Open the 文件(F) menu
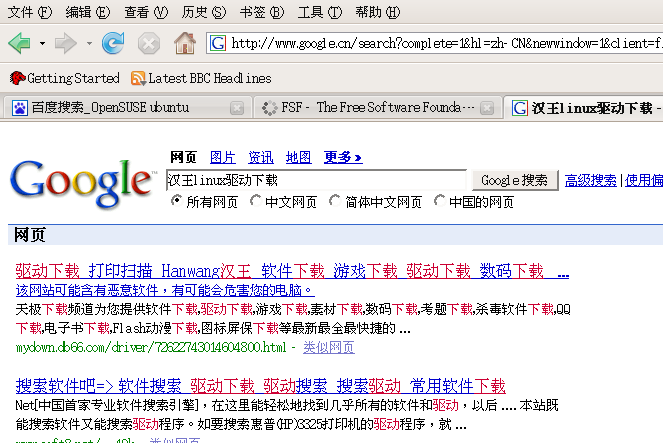Image resolution: width=663 pixels, height=443 pixels. [30, 12]
